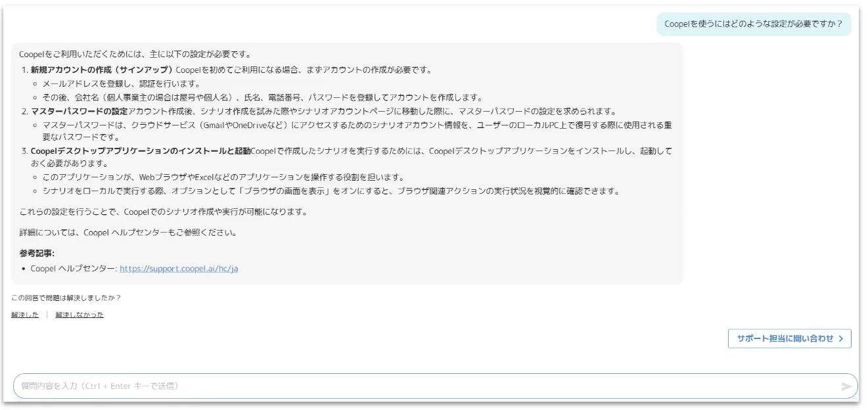Click the bullet mentioning GmailやOneDrive cloud services
This screenshot has width=868, height=410.
pyautogui.click(x=357, y=131)
